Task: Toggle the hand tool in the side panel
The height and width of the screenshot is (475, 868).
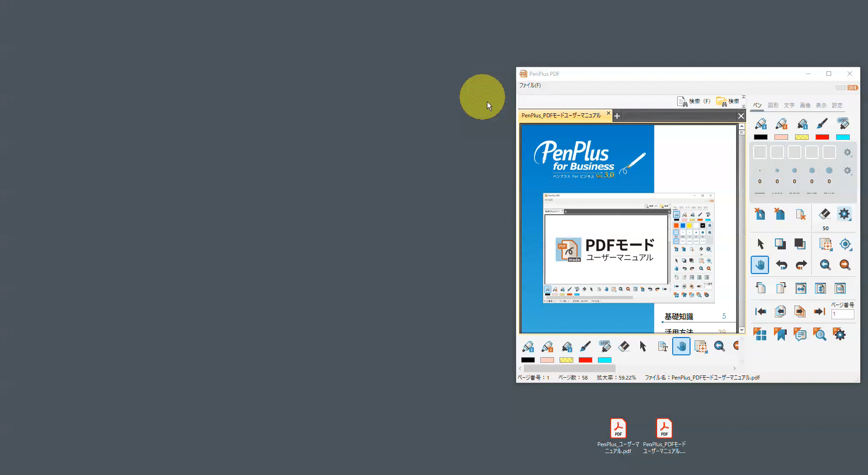Action: (760, 265)
